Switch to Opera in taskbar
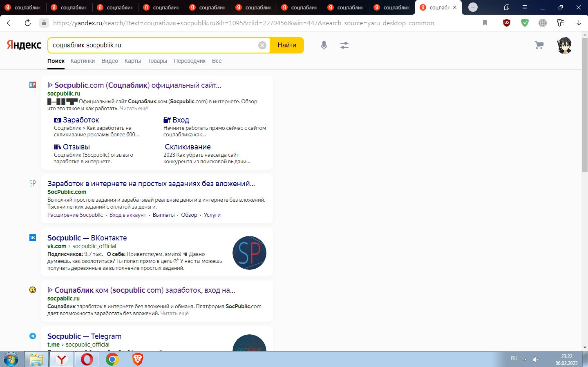Viewport: 588px width, 367px height. pyautogui.click(x=87, y=359)
